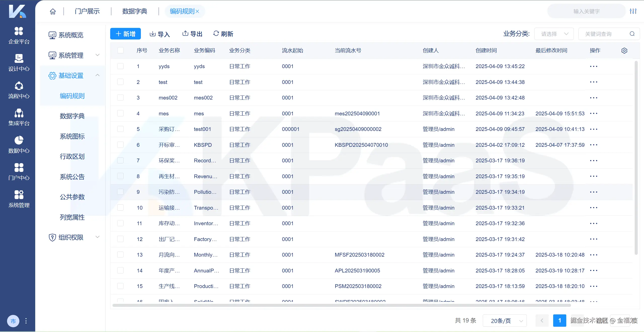Check the checkbox for row 1 yyds
This screenshot has width=644, height=332.
coord(120,66)
